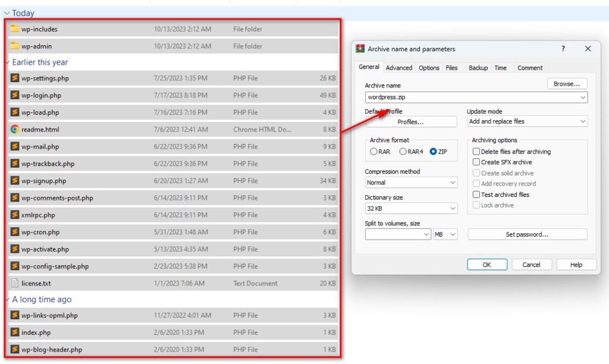Click the wp-blog-header.php file icon
Viewport: 609px width, 364px height.
click(15, 349)
